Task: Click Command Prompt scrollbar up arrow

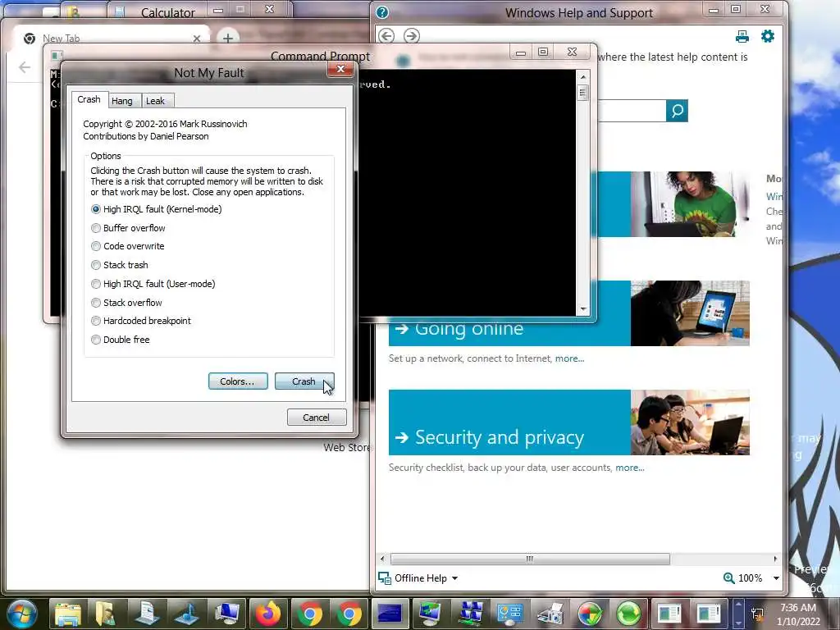Action: coord(583,77)
